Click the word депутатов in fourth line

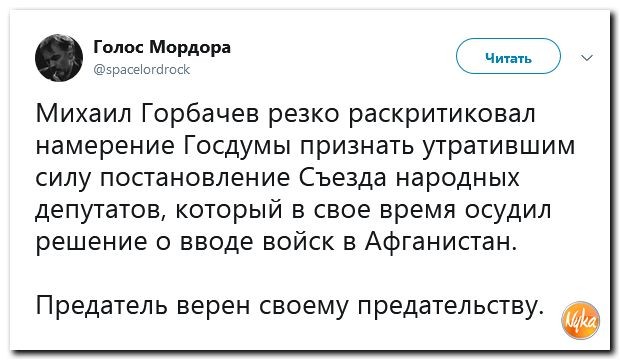(100, 210)
